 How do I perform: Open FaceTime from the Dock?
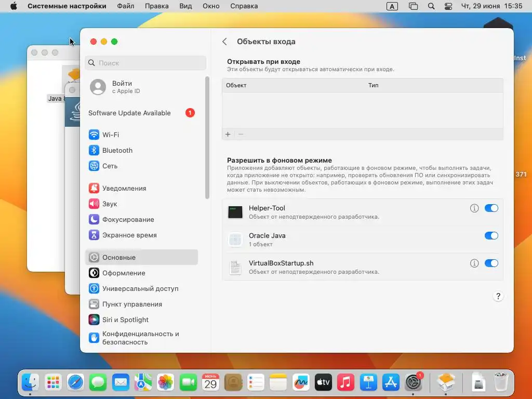188,382
